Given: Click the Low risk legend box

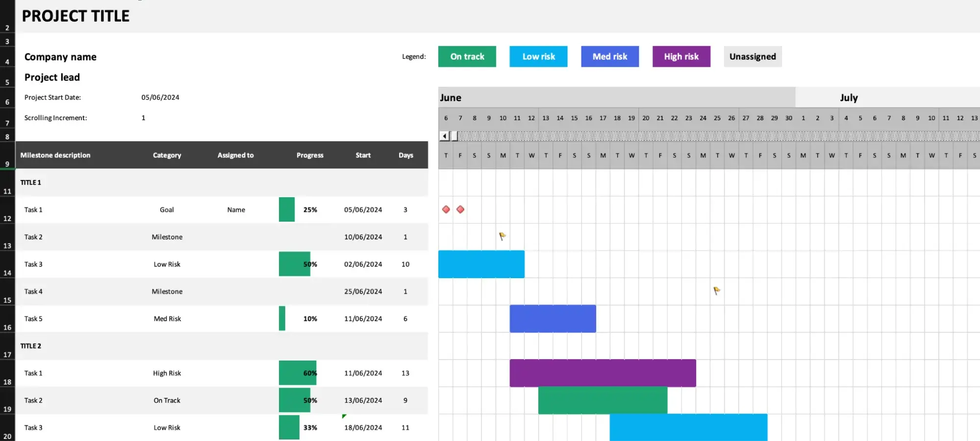Looking at the screenshot, I should pos(538,56).
